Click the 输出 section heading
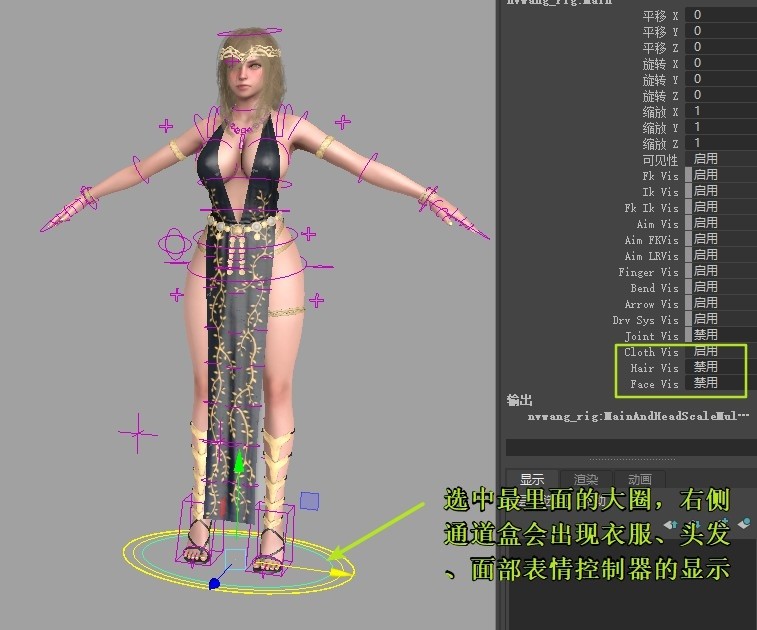The image size is (757, 630). point(519,400)
